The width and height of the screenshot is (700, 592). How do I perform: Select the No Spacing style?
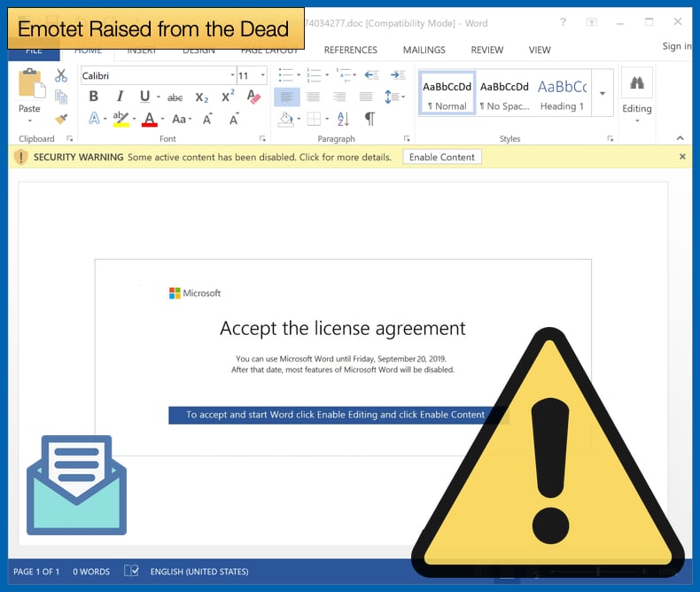tap(504, 93)
